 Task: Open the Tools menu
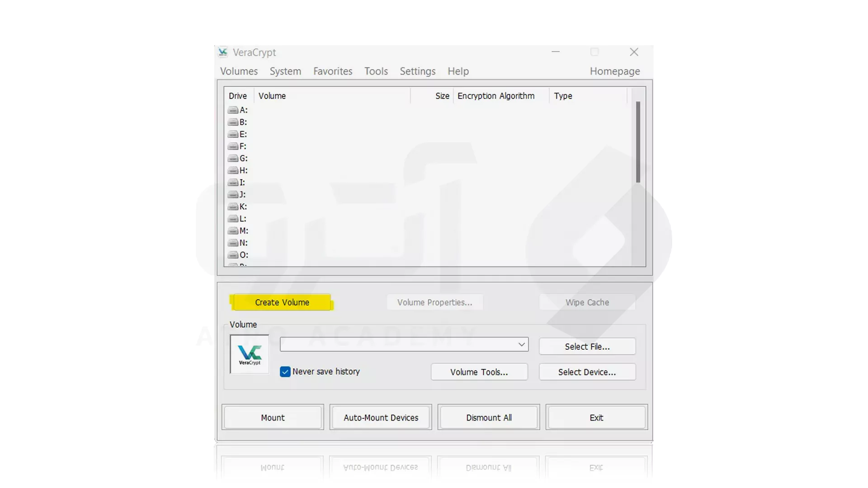376,71
